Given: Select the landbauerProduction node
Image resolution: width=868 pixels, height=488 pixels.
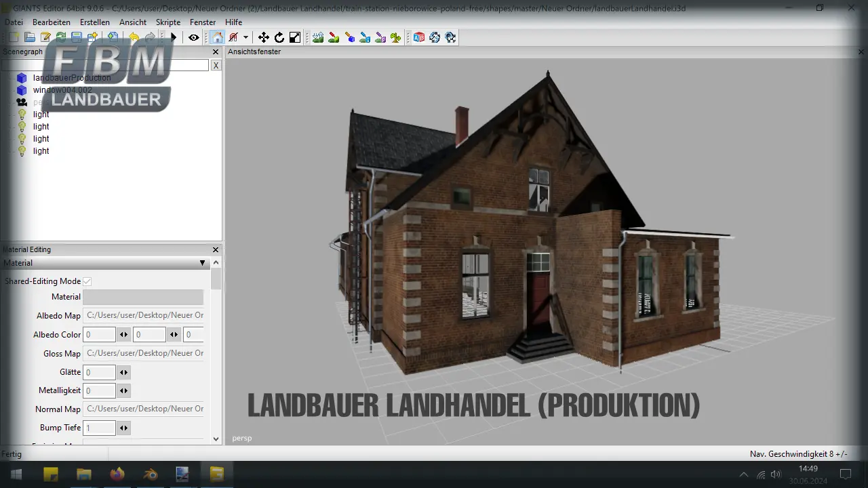Looking at the screenshot, I should pos(72,78).
